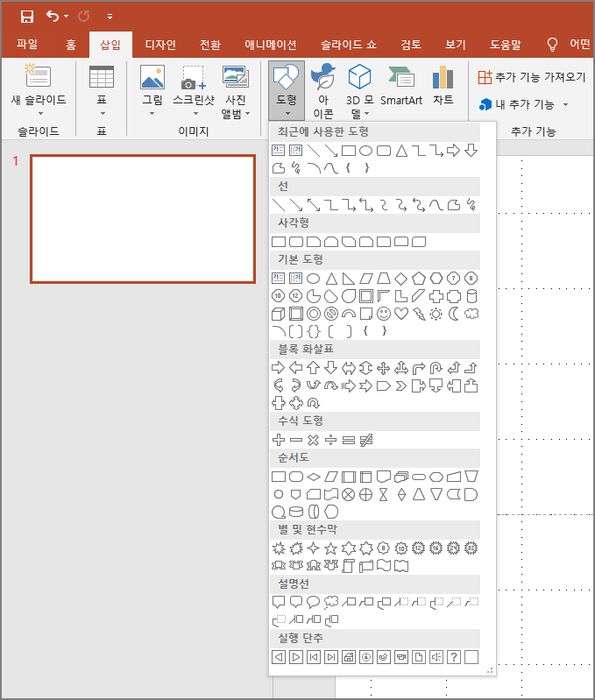The height and width of the screenshot is (700, 595).
Task: Select the plain rectangle under 사각형
Action: (279, 242)
